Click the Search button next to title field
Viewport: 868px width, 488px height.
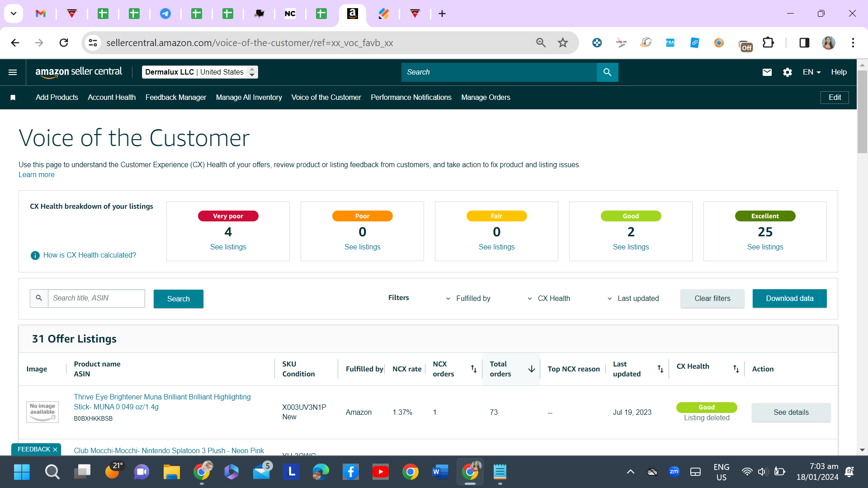[179, 299]
